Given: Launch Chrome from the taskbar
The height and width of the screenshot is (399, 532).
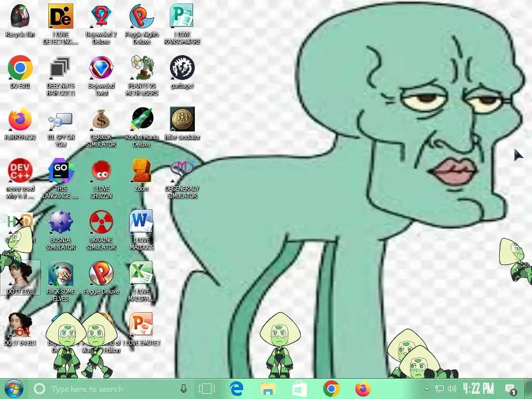Looking at the screenshot, I should click(x=331, y=389).
